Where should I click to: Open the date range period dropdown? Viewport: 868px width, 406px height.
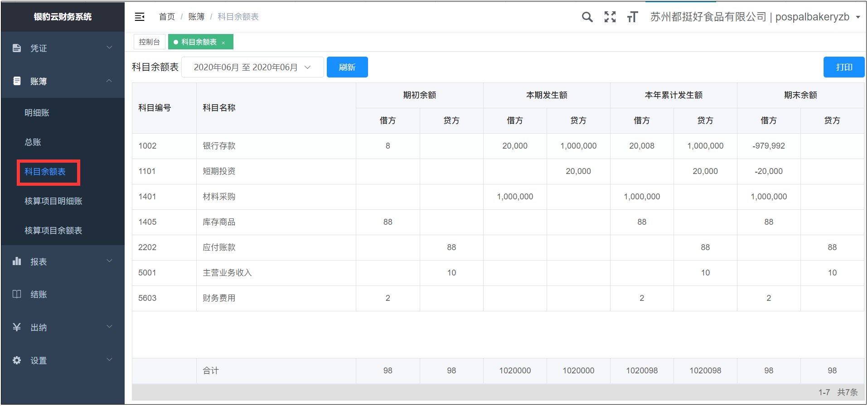click(x=252, y=67)
